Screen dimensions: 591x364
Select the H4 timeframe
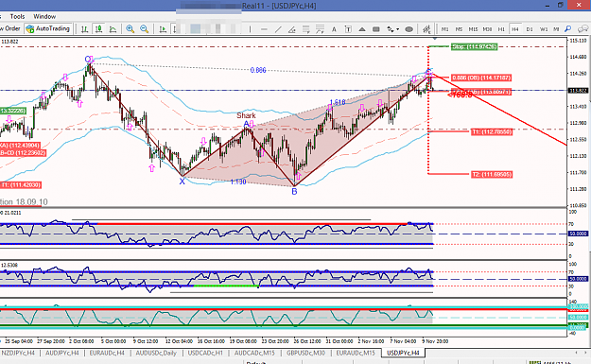[514, 29]
